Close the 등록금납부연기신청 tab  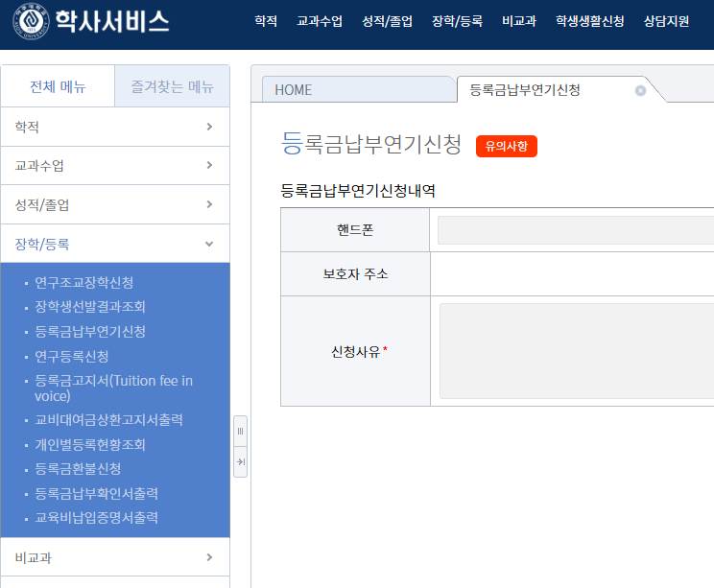coord(640,90)
